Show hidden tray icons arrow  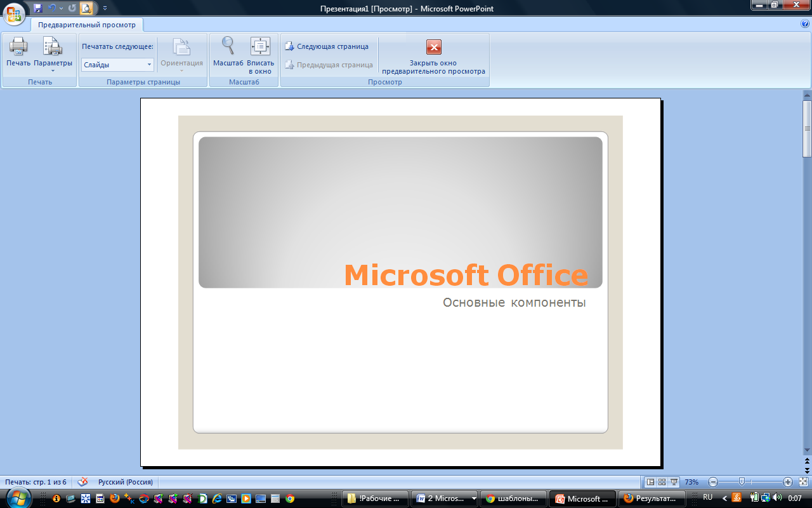[725, 498]
